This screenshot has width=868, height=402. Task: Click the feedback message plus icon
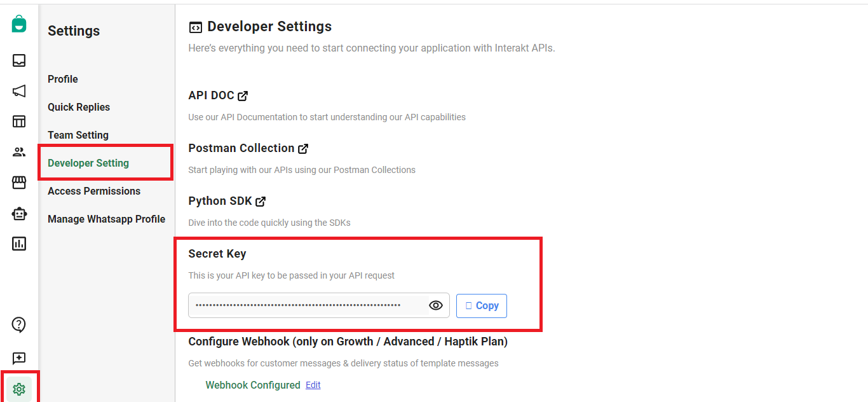point(19,358)
